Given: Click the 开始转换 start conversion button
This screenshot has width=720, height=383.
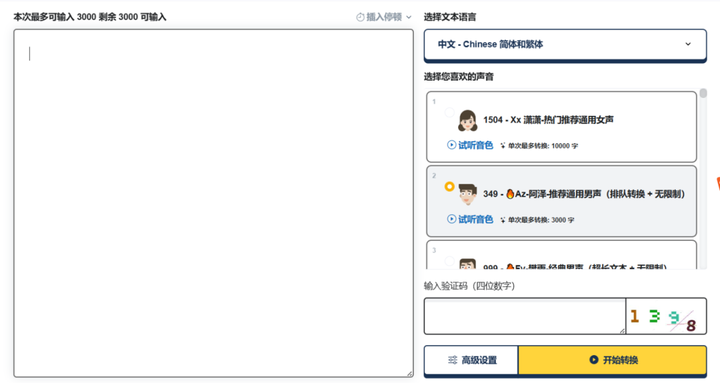Looking at the screenshot, I should pyautogui.click(x=613, y=360).
